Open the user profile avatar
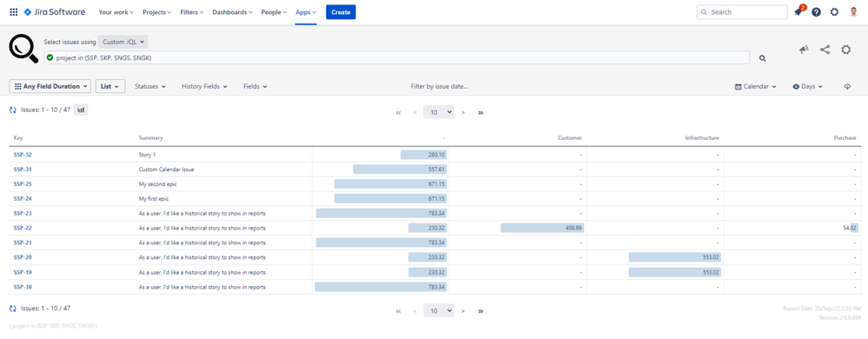The height and width of the screenshot is (339, 868). [x=853, y=12]
